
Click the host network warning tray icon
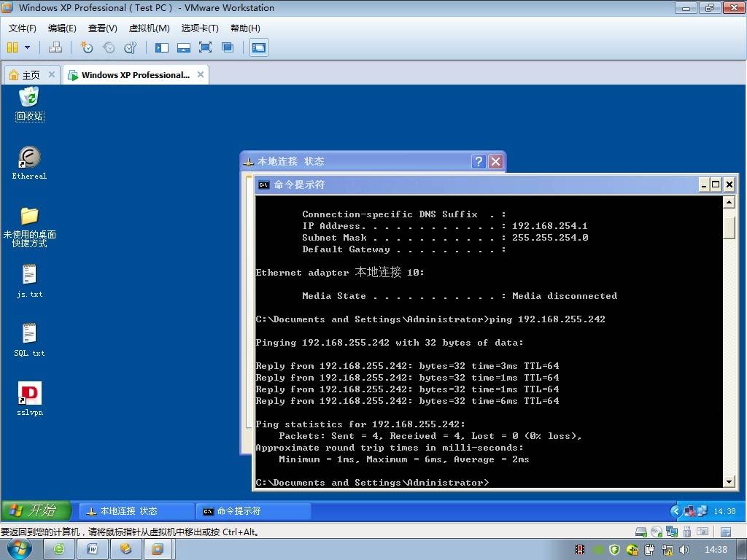point(667,550)
